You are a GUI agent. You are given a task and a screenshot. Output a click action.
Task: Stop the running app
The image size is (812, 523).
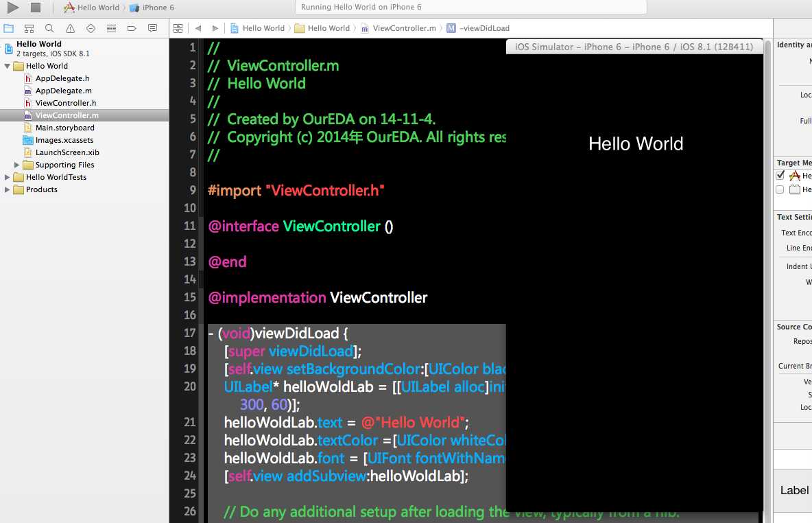tap(35, 8)
